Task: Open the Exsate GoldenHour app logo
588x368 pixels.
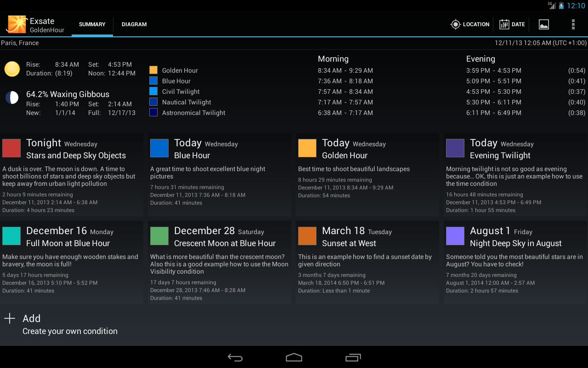Action: click(x=17, y=24)
